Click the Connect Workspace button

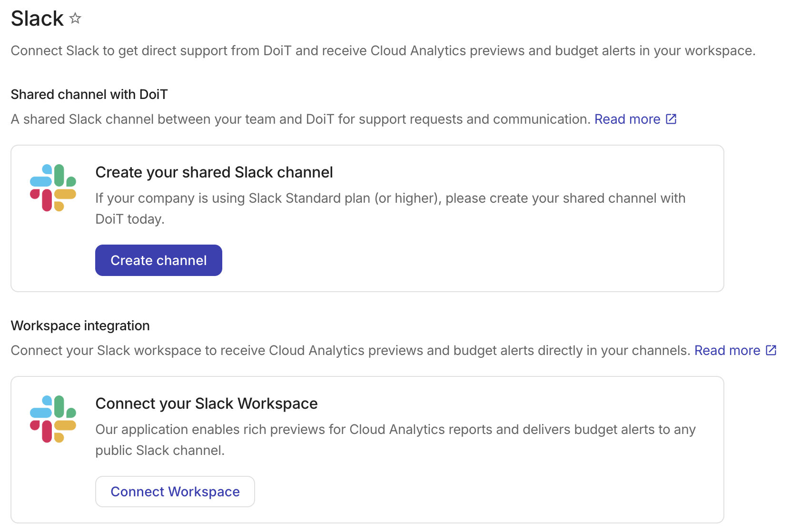pos(175,492)
